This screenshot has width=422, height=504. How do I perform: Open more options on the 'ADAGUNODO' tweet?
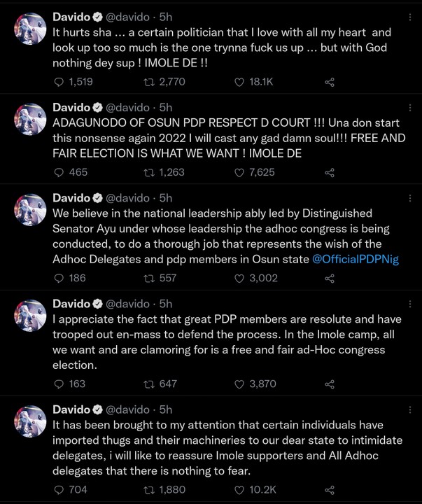[411, 107]
